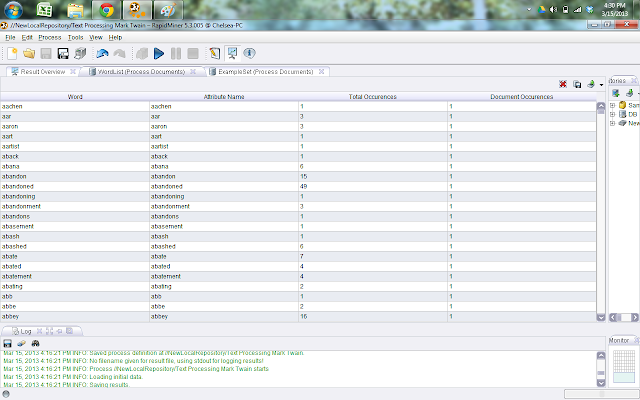Close the WordList tab
The height and width of the screenshot is (400, 640).
[193, 71]
